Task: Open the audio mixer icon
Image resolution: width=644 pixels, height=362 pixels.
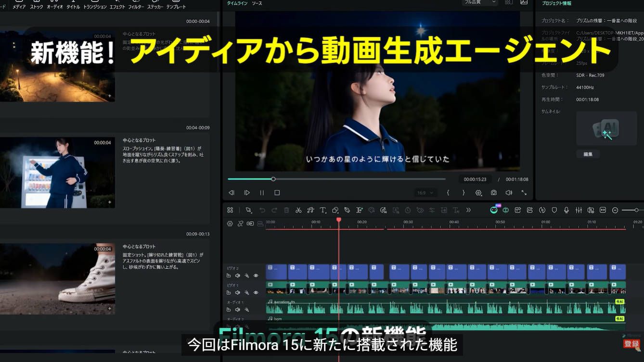Action: pos(579,210)
